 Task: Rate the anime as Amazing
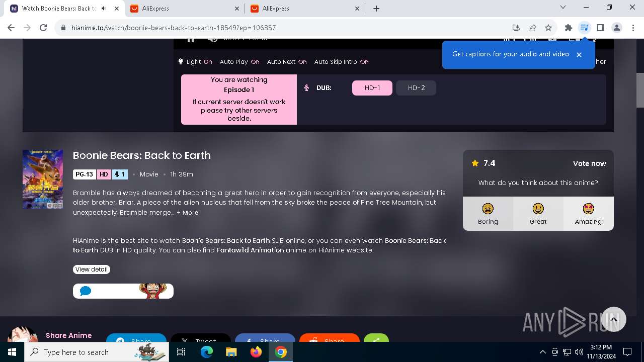[588, 214]
